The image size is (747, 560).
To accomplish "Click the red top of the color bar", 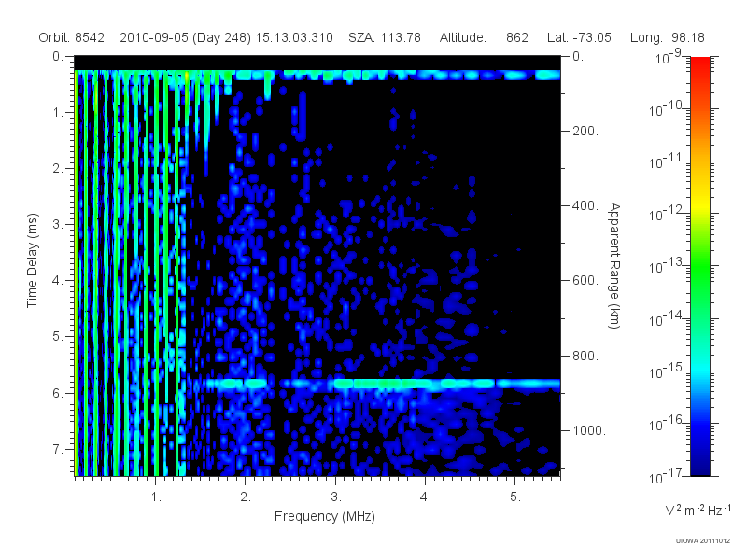I will coord(699,64).
